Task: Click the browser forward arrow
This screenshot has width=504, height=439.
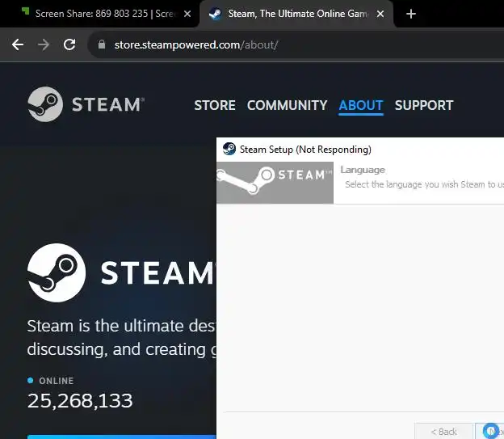Action: pyautogui.click(x=44, y=44)
